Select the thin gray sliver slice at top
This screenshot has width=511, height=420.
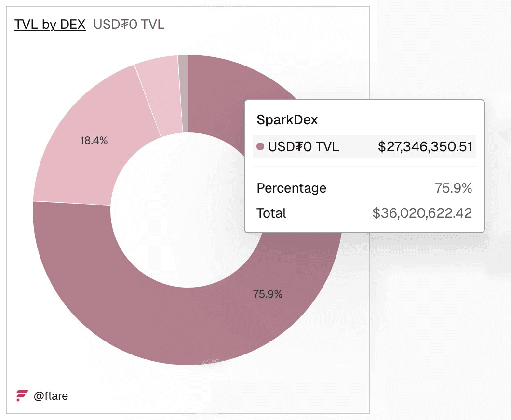[183, 92]
